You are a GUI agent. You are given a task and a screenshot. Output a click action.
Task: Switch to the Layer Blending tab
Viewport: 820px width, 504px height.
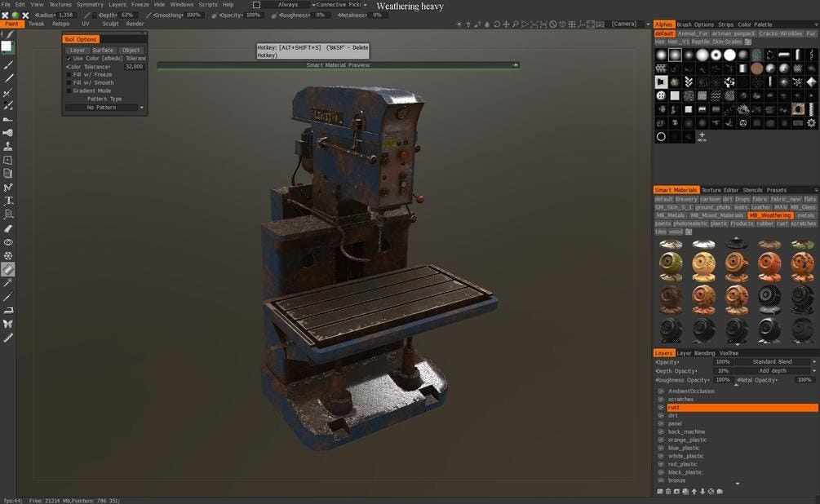click(694, 352)
